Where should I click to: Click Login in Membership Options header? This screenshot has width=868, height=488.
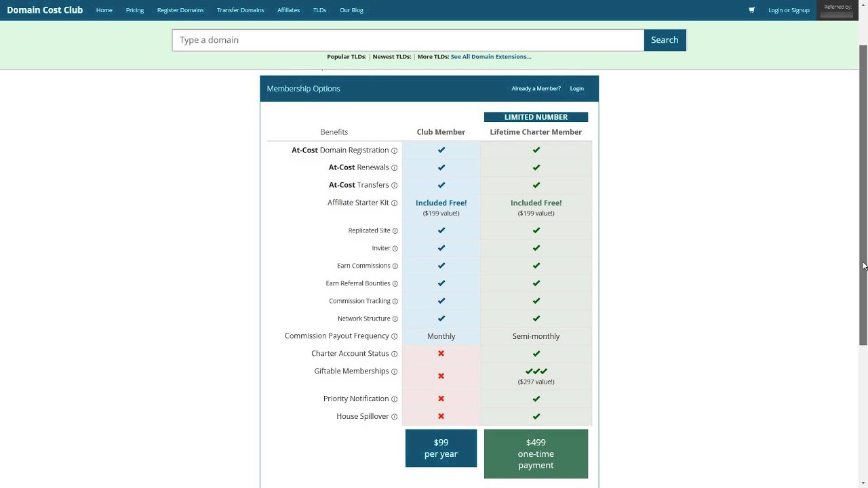pyautogui.click(x=576, y=89)
